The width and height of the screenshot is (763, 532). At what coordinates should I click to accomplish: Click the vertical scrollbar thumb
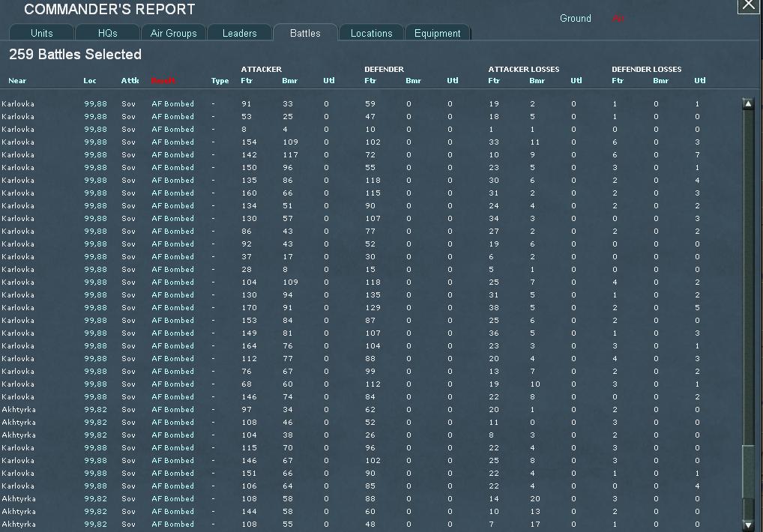tap(748, 471)
